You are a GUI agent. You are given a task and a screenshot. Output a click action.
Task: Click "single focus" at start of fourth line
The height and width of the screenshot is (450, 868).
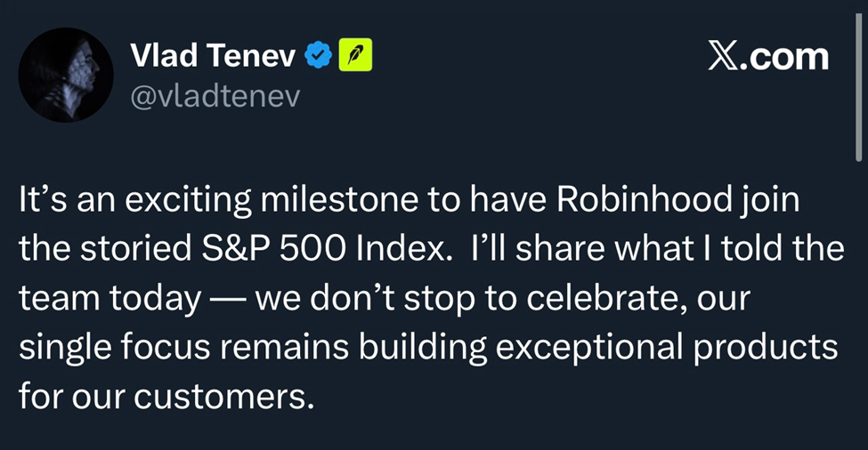pos(115,349)
